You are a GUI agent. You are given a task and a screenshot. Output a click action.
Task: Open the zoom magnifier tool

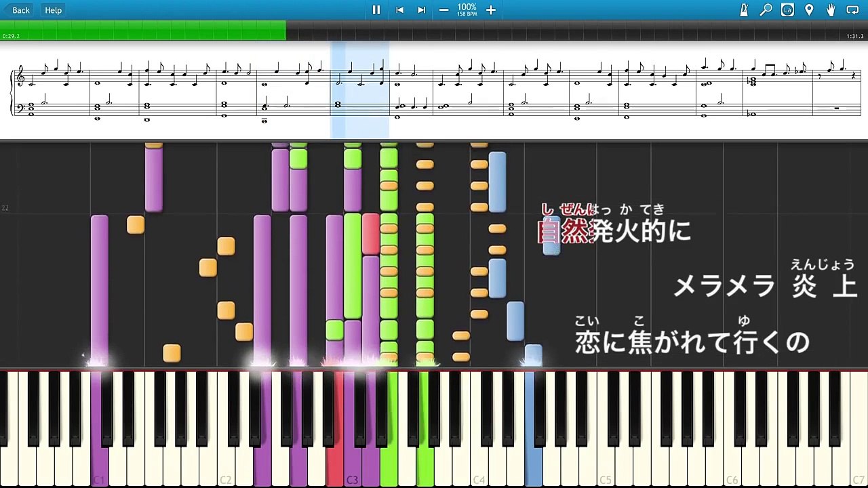[766, 10]
